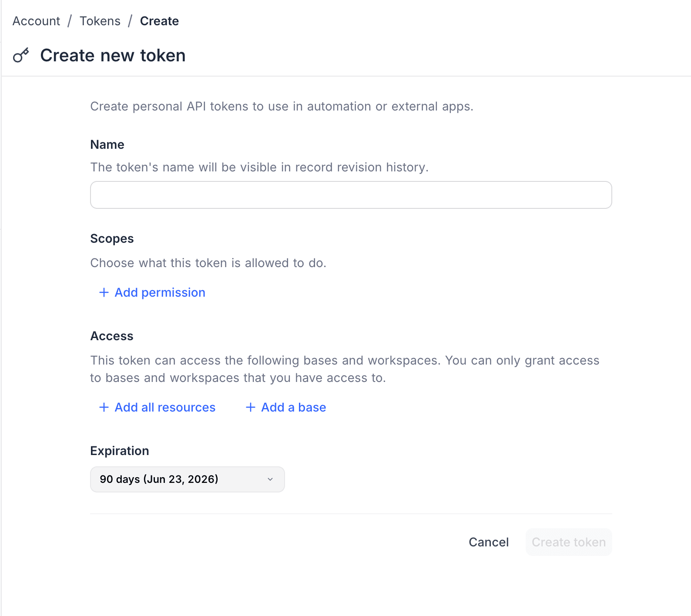Screen dimensions: 691x616
Task: Click Add all resources under Access
Action: coord(165,407)
